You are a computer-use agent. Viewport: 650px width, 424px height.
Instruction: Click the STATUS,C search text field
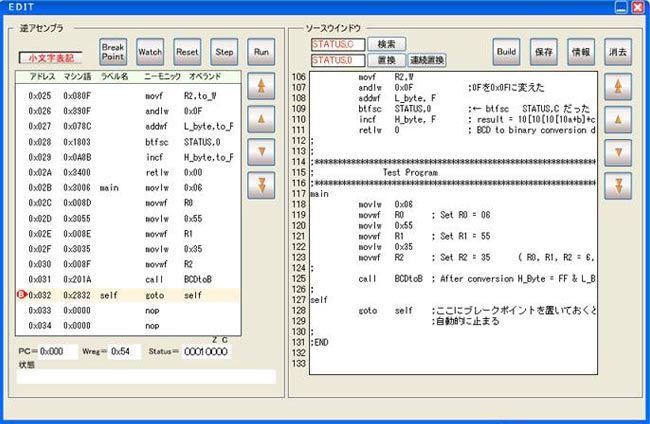pos(338,44)
